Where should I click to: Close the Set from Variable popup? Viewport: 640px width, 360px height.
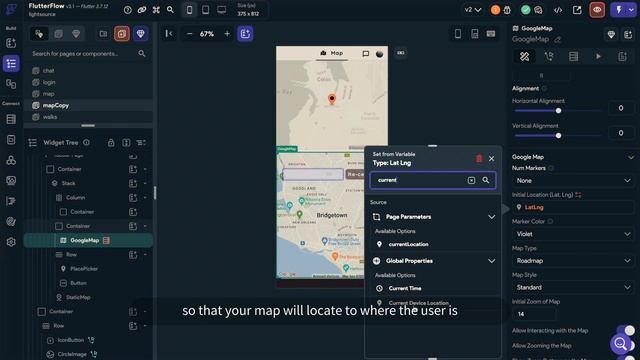click(x=491, y=158)
